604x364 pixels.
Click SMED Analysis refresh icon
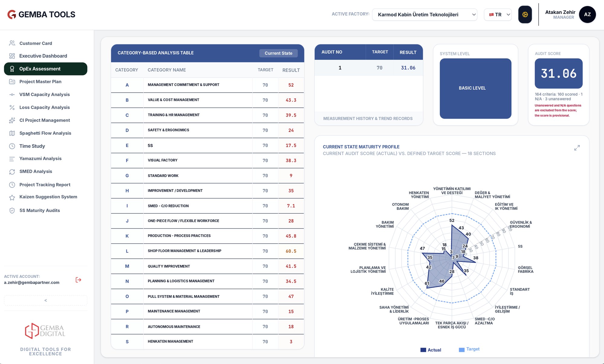[x=12, y=172]
